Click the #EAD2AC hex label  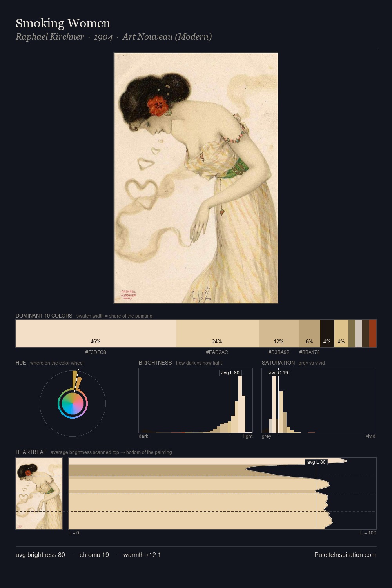[x=217, y=352]
